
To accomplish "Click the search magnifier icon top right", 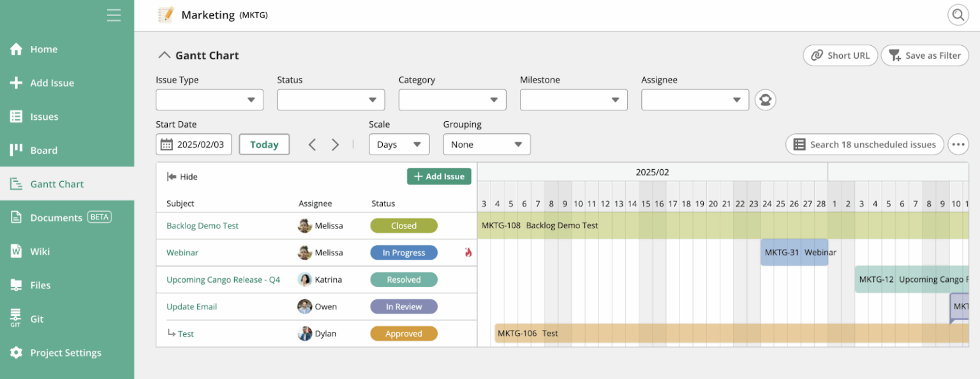I will [958, 14].
